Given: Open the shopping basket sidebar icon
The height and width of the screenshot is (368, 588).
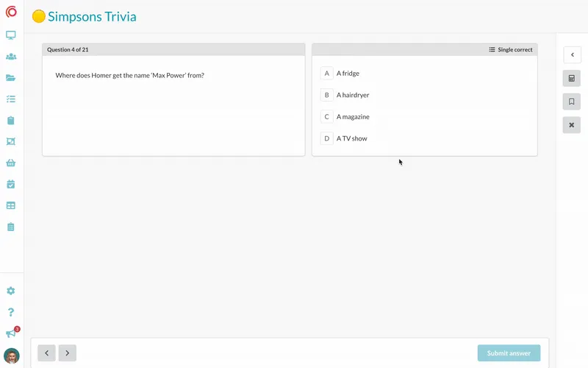Looking at the screenshot, I should (11, 163).
